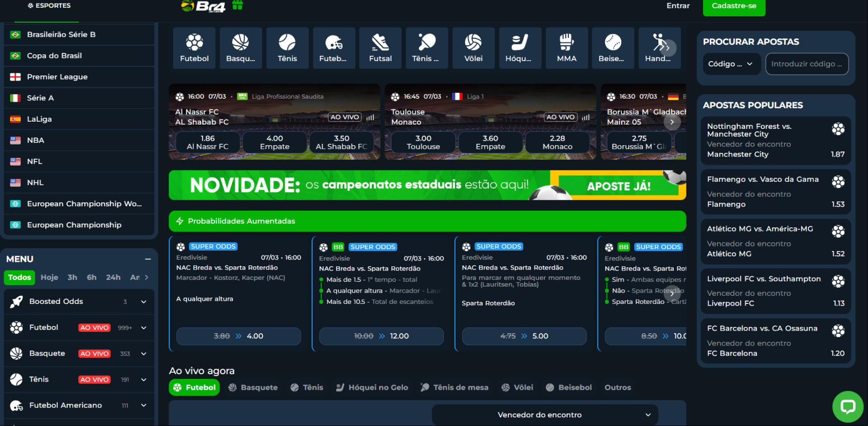Viewport: 868px width, 426px height.
Task: Switch to Tênis live tab
Action: 307,388
